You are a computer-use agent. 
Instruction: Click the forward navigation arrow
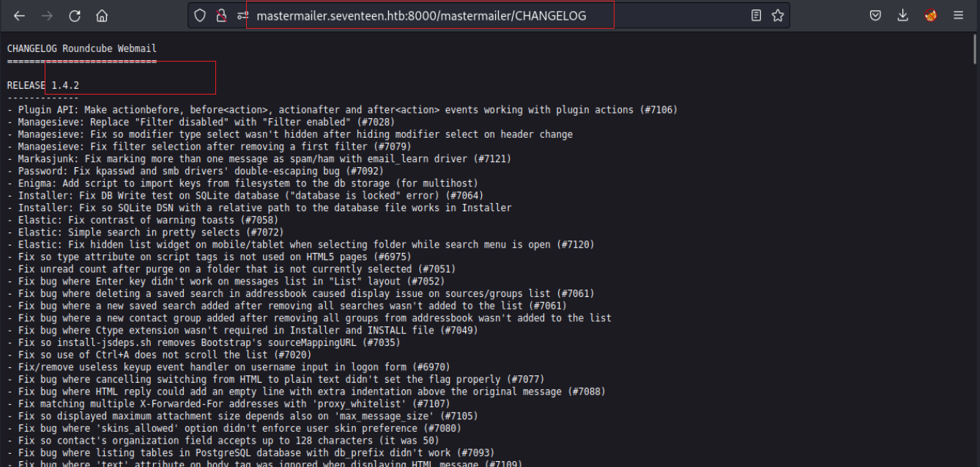click(47, 15)
